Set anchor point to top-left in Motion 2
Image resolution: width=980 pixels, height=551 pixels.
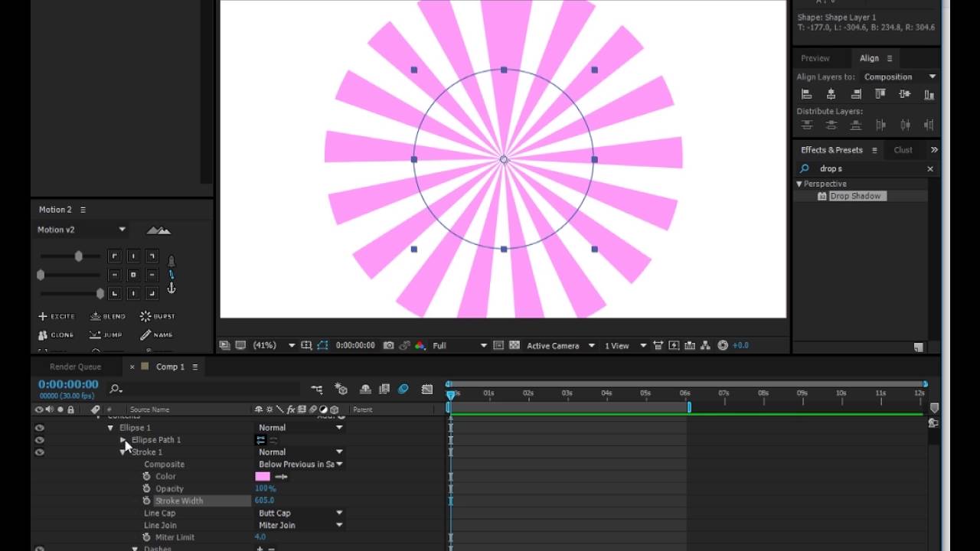coord(114,256)
